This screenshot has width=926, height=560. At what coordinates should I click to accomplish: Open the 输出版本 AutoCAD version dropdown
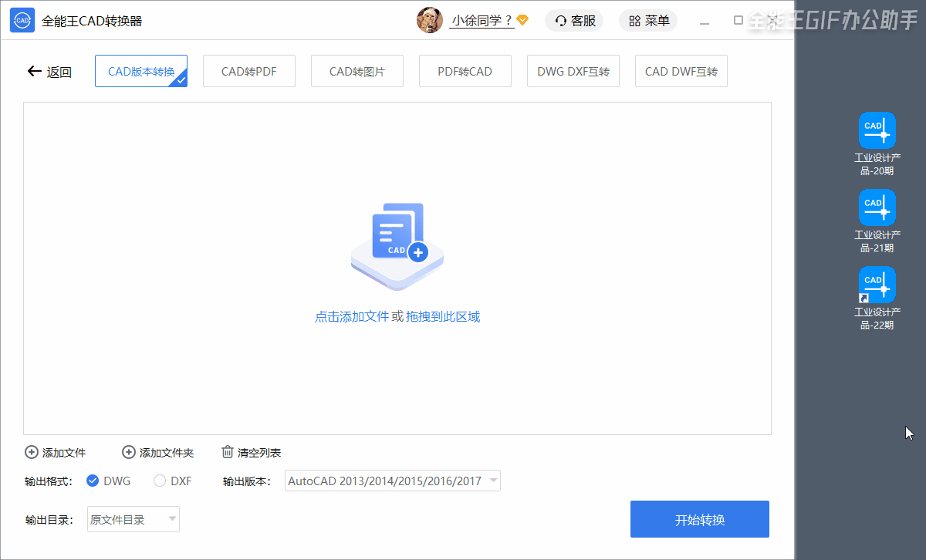click(392, 480)
